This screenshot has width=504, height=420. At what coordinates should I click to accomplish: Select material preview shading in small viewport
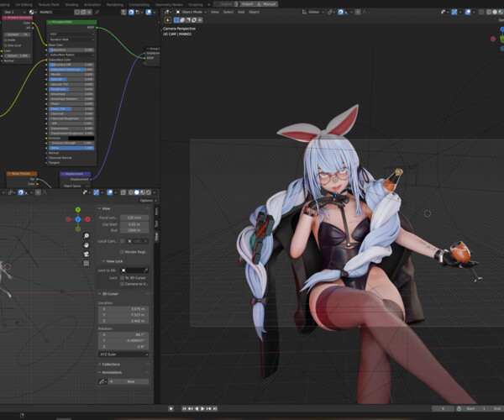pyautogui.click(x=143, y=192)
